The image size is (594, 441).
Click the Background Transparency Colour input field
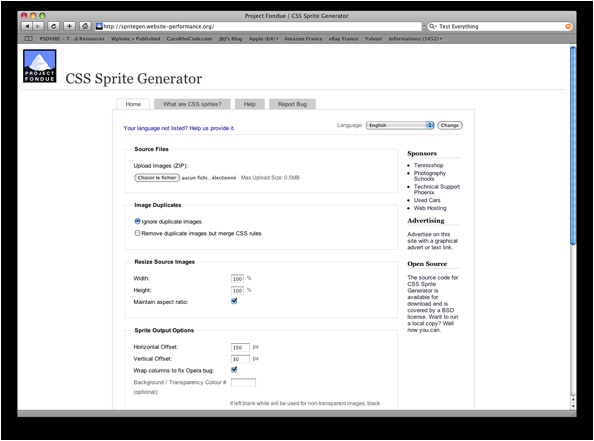(x=243, y=383)
